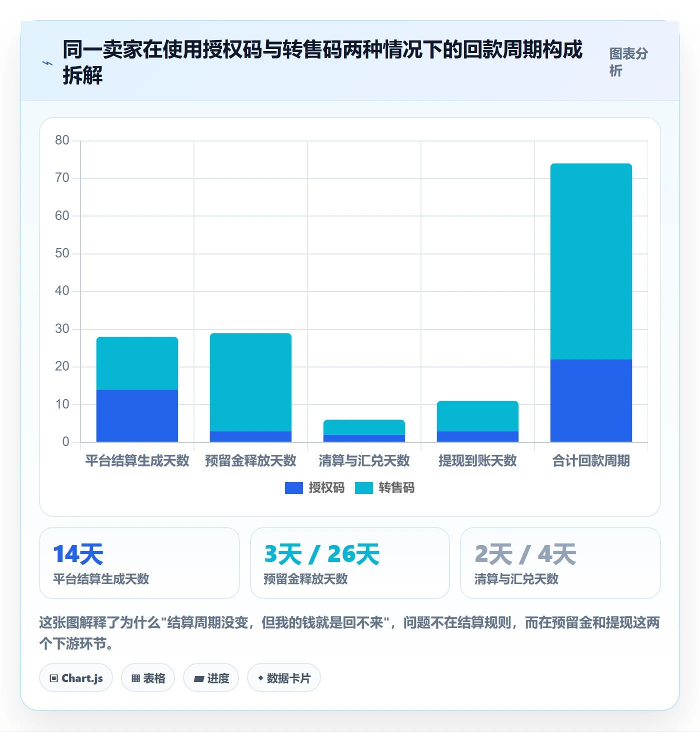
Task: Click the 50 tick on the y-axis
Action: [x=62, y=253]
